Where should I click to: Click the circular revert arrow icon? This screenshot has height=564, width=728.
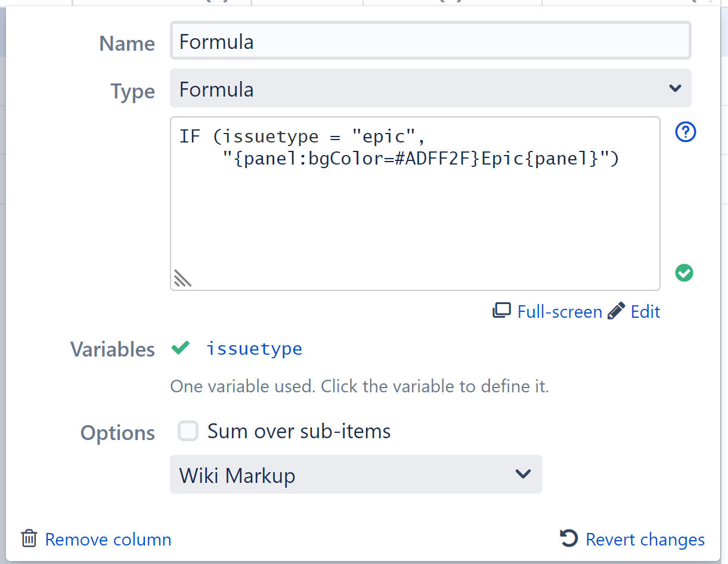coord(568,538)
